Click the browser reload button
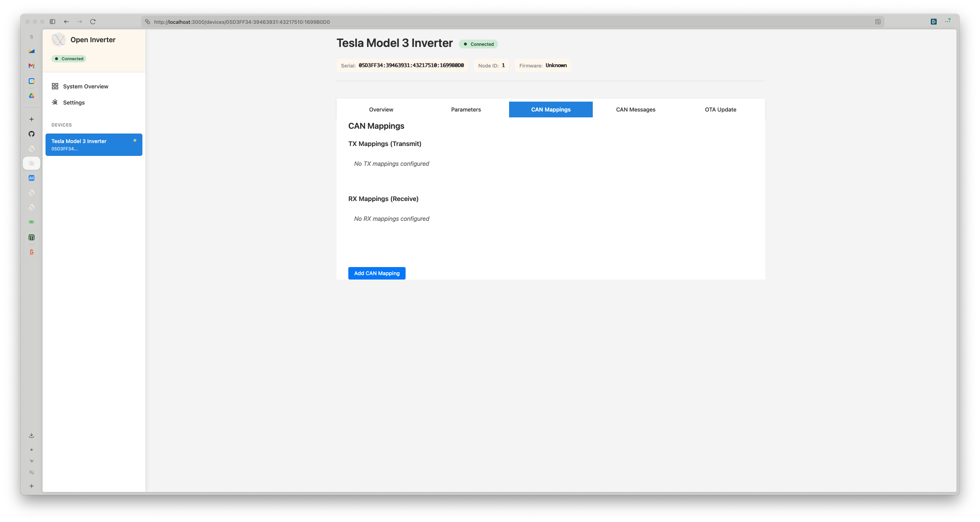This screenshot has height=522, width=980. (x=93, y=22)
